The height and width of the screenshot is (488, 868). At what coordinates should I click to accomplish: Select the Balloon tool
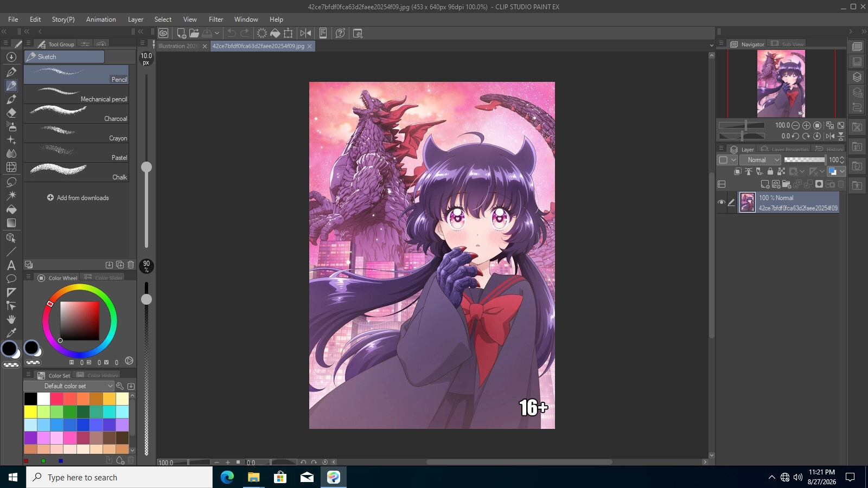click(x=11, y=279)
